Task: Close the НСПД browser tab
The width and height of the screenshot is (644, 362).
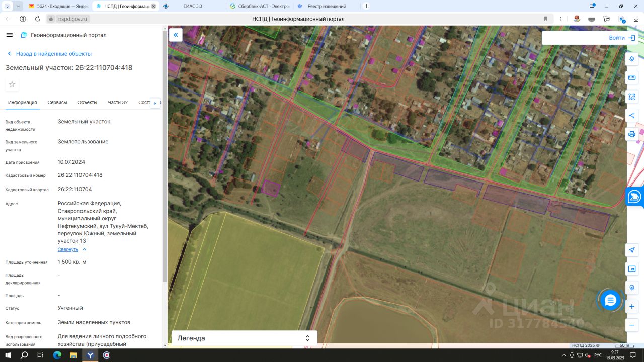Action: pyautogui.click(x=153, y=6)
